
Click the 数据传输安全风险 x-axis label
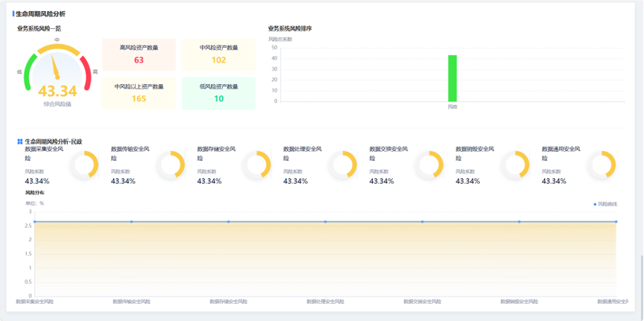tap(131, 302)
